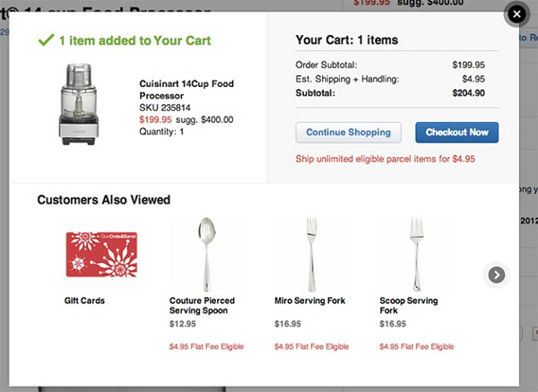Click the Your Cart: 1 items heading
The width and height of the screenshot is (538, 392).
[346, 40]
